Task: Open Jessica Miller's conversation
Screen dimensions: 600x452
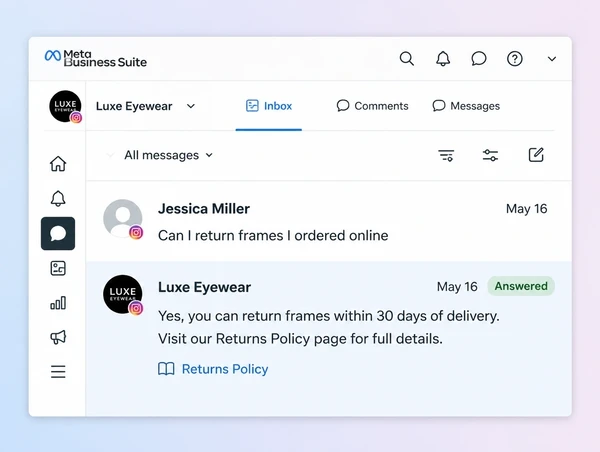Action: tap(329, 221)
